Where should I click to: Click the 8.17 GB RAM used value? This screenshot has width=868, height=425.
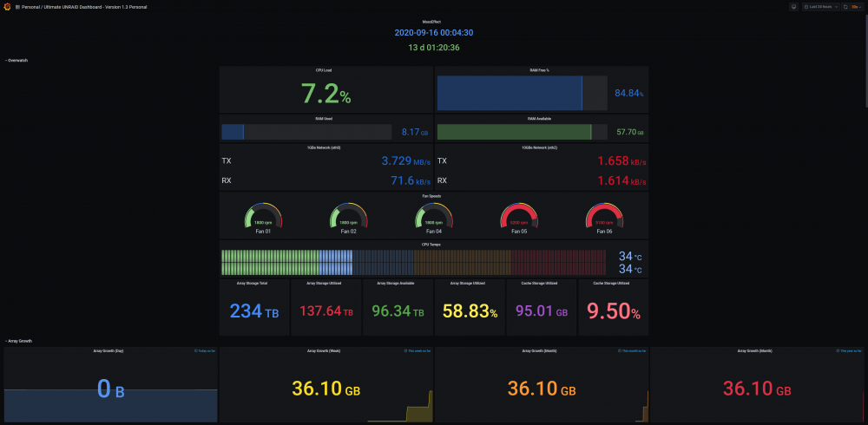pyautogui.click(x=415, y=132)
